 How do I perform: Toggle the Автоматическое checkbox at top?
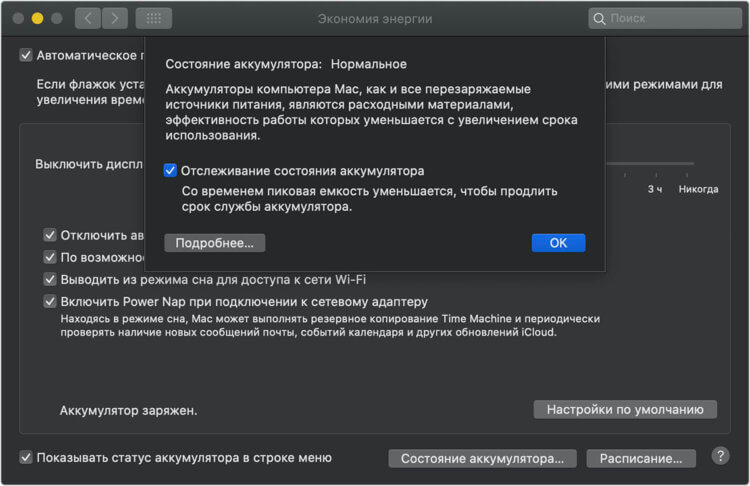coord(26,55)
